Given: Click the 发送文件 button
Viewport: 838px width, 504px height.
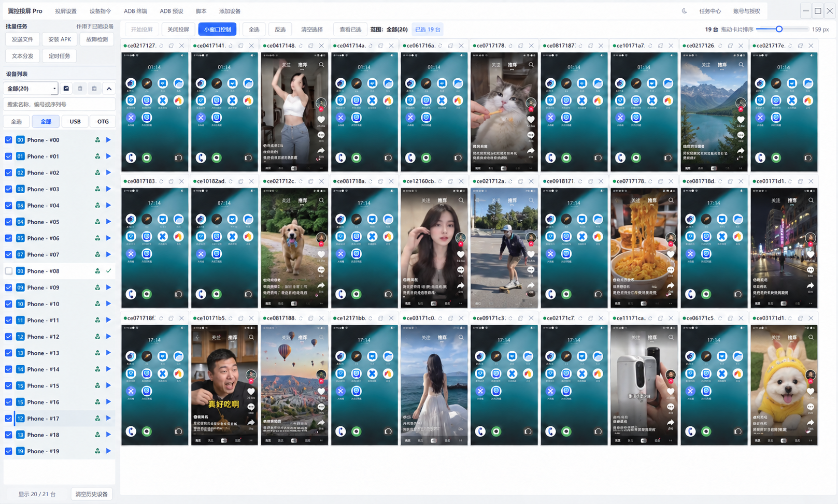Looking at the screenshot, I should click(22, 39).
